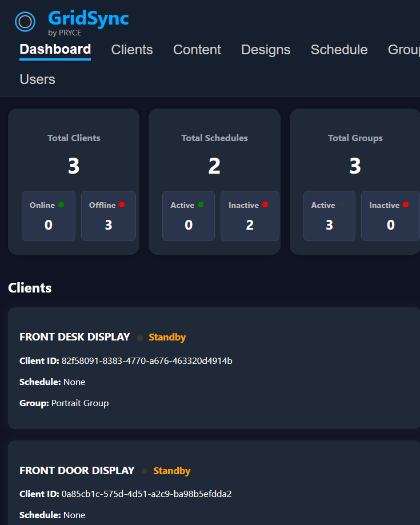The image size is (420, 525).
Task: Click green Active dot in Total Schedules
Action: [x=201, y=205]
